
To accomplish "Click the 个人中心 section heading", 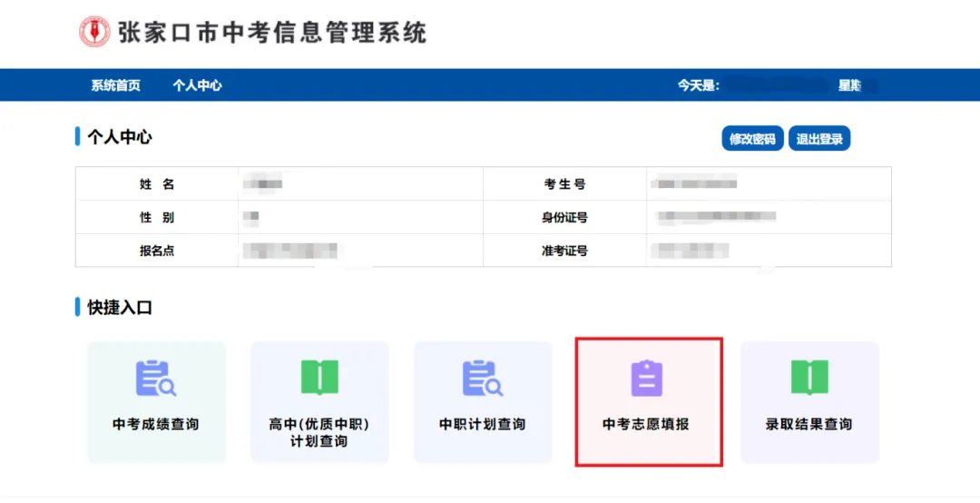I will coord(120,138).
